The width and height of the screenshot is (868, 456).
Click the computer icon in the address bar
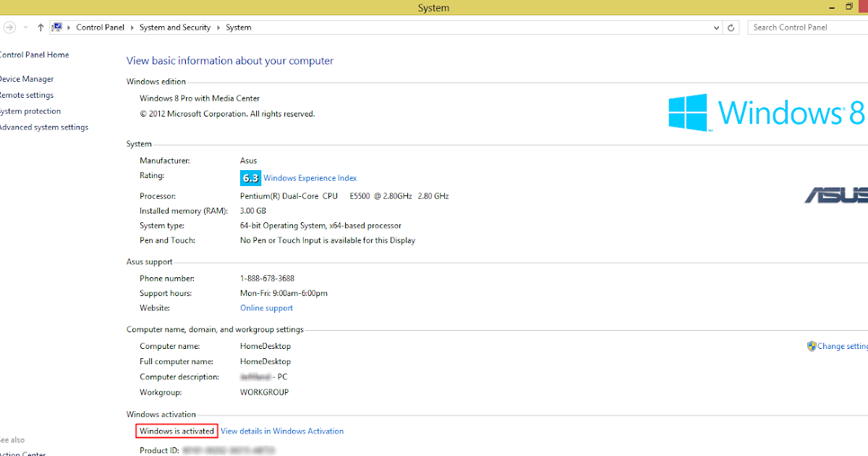point(56,27)
